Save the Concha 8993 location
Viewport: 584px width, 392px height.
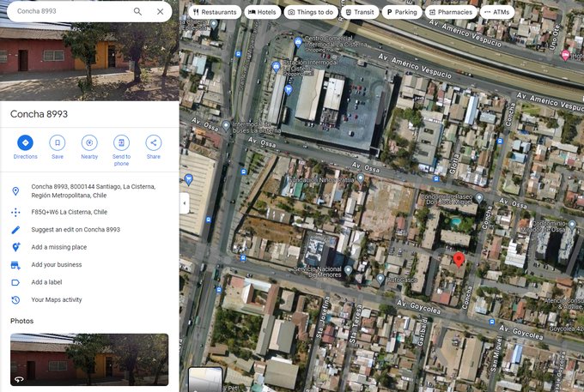tap(58, 142)
